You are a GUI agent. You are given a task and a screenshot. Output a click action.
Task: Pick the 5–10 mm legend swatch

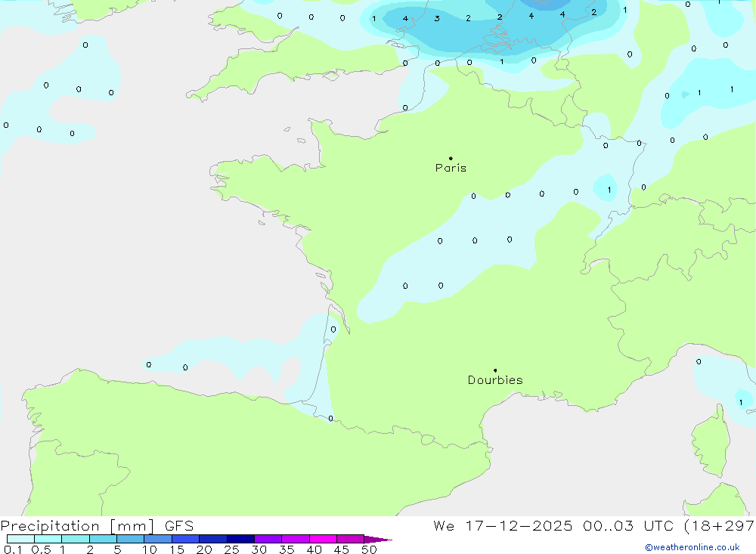point(131,539)
